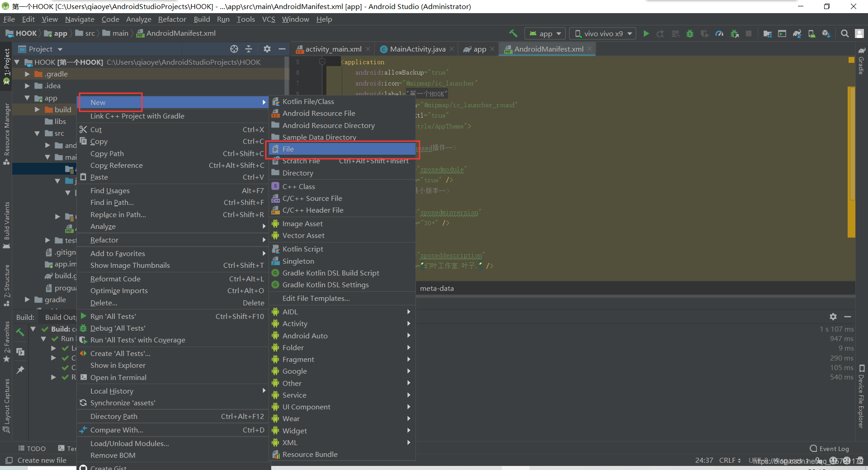The height and width of the screenshot is (470, 868).
Task: Hide the Project panel with minus icon
Action: 282,49
